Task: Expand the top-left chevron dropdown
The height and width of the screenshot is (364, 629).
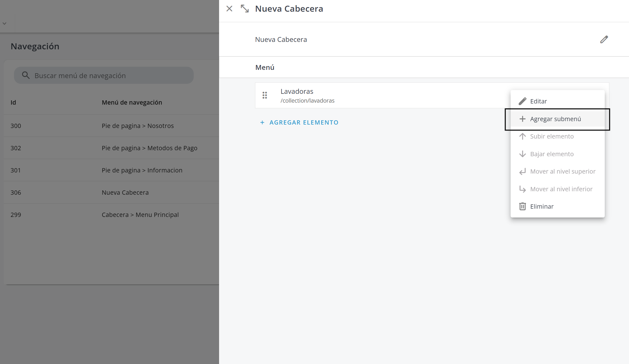Action: coord(5,23)
